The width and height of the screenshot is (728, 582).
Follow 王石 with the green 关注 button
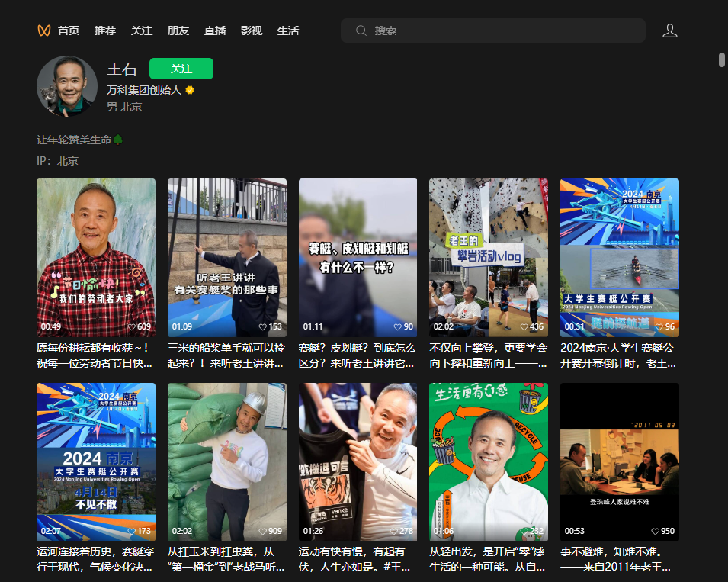click(181, 69)
